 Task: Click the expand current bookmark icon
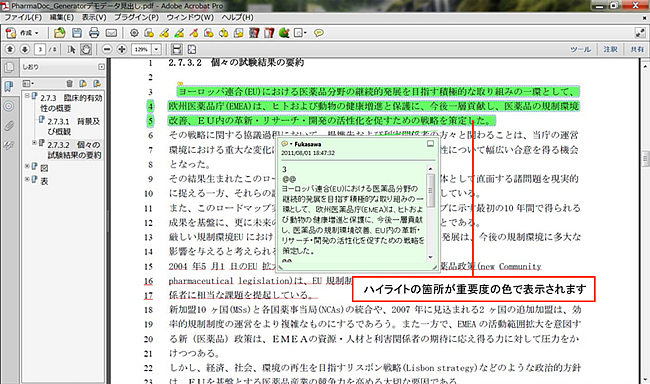[x=97, y=83]
